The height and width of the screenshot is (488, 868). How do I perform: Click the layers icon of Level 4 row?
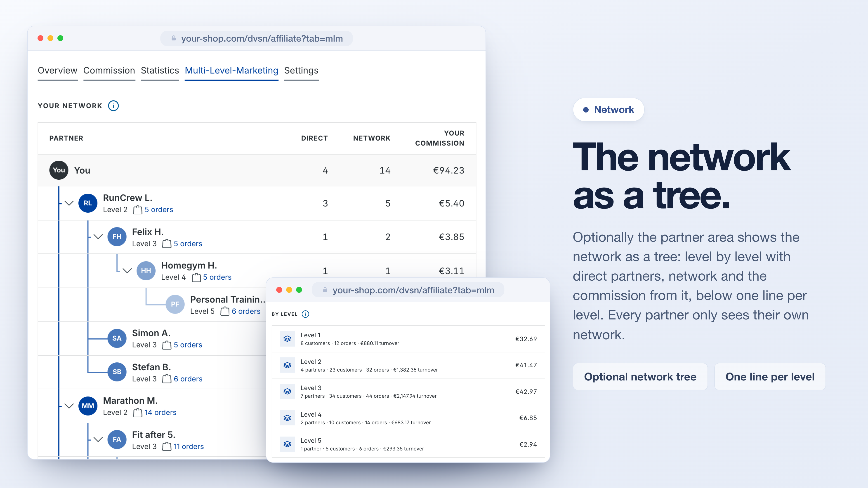pos(288,418)
